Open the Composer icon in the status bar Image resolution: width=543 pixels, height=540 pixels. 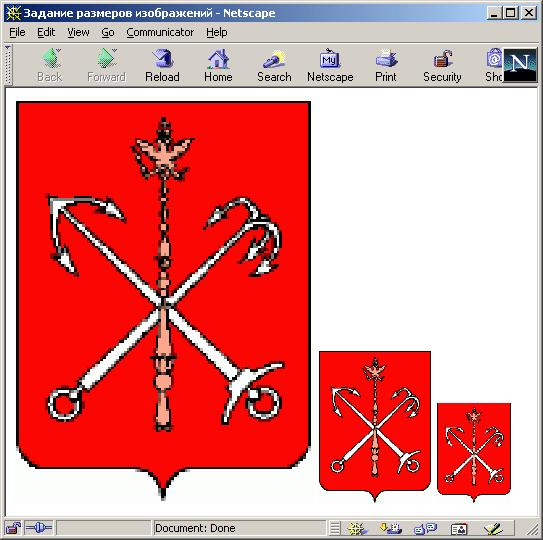[493, 528]
